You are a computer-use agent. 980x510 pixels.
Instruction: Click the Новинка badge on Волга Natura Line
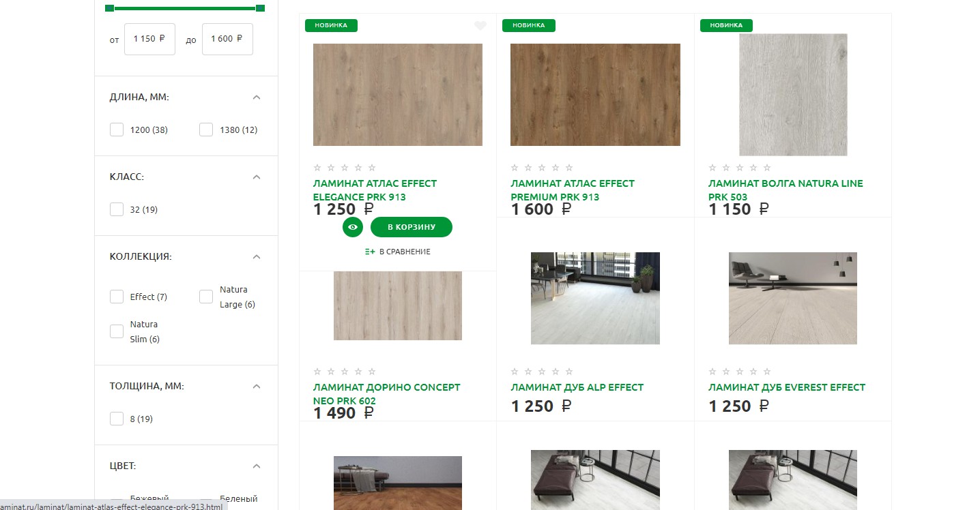[726, 25]
